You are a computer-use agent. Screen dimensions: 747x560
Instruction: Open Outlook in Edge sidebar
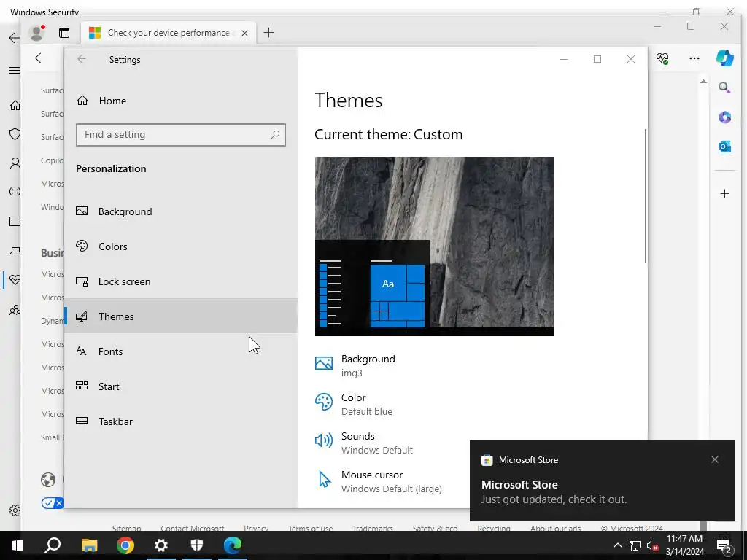point(724,146)
